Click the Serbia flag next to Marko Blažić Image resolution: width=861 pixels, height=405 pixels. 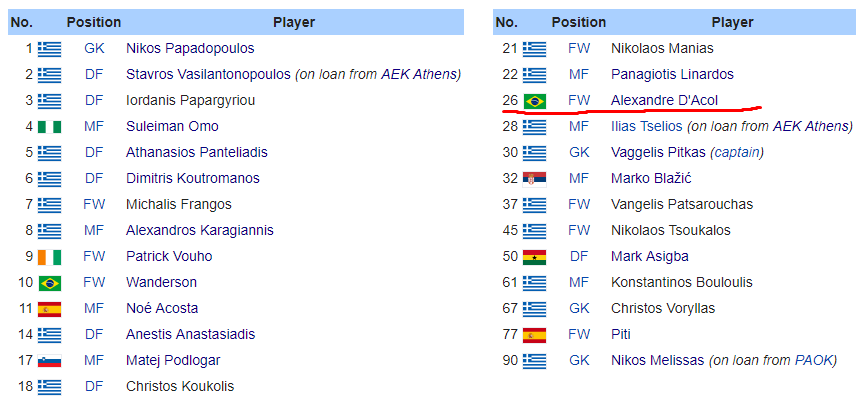click(x=534, y=179)
